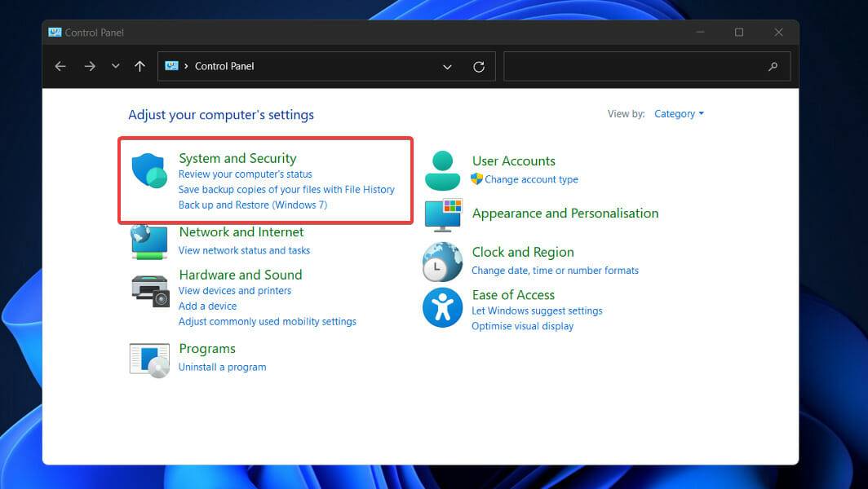Open Change account type
Screen dimensions: 868x489
tap(531, 179)
